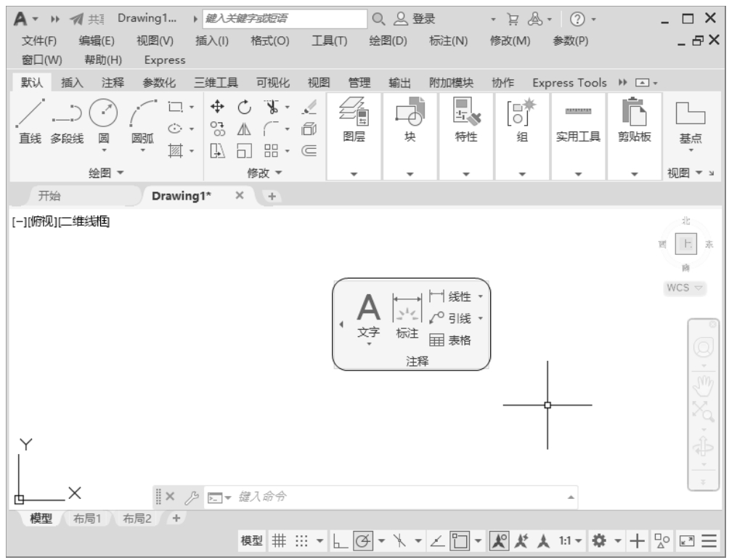Switch to the 布局1 layout tab
Screen dimensions: 729x560
click(x=90, y=519)
